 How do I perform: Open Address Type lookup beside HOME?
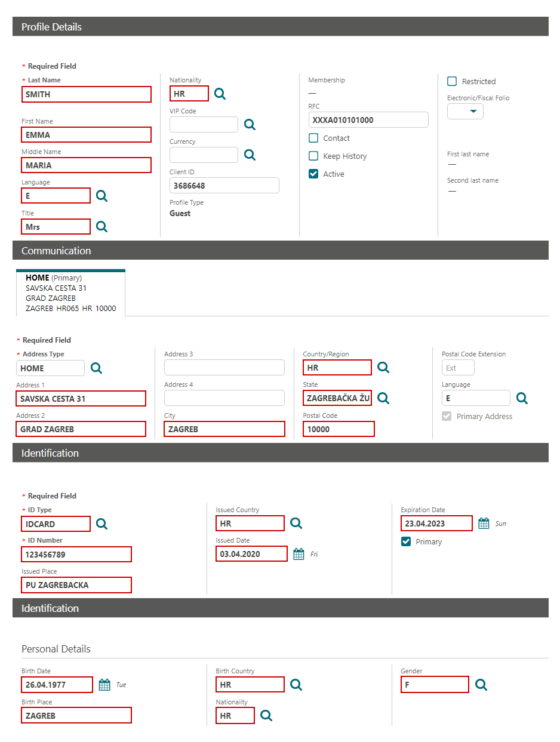96,368
